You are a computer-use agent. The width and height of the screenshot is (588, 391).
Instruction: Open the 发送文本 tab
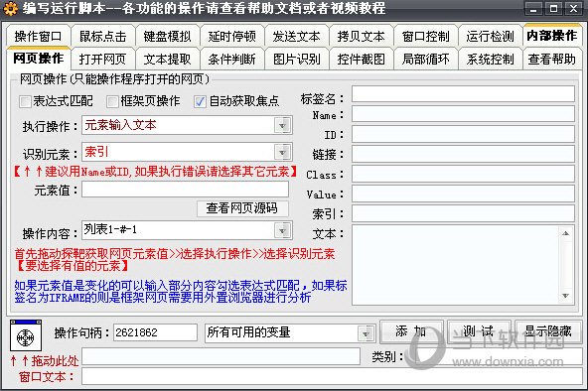pos(296,37)
